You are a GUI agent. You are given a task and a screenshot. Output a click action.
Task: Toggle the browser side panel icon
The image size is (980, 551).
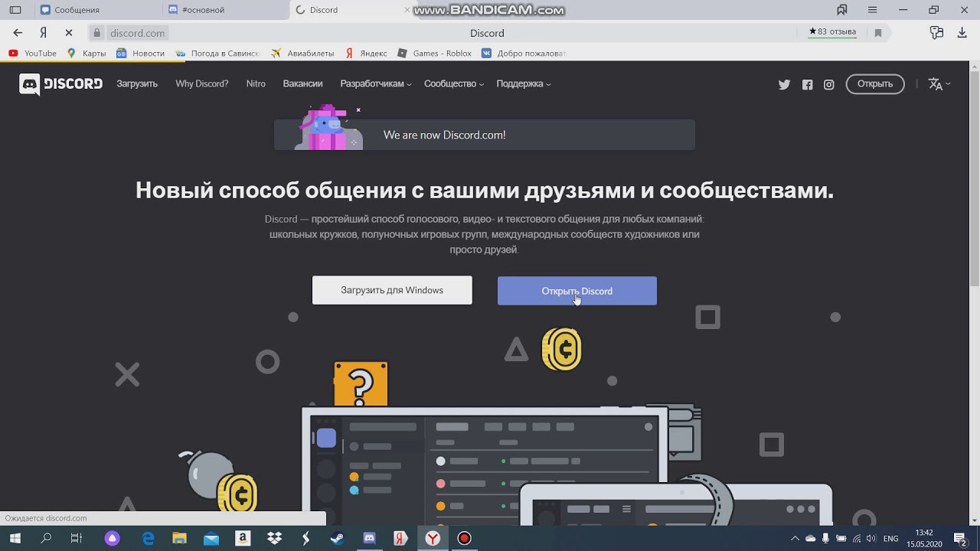tap(15, 10)
